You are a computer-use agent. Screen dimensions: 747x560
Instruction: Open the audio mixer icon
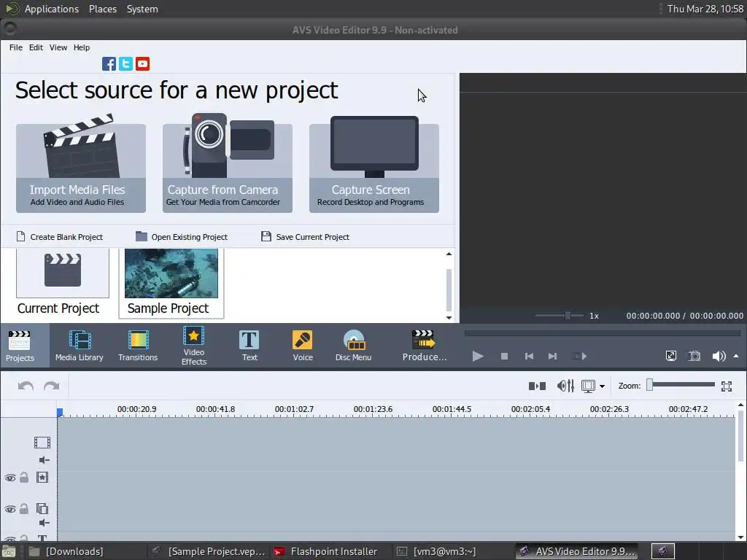[x=565, y=386]
